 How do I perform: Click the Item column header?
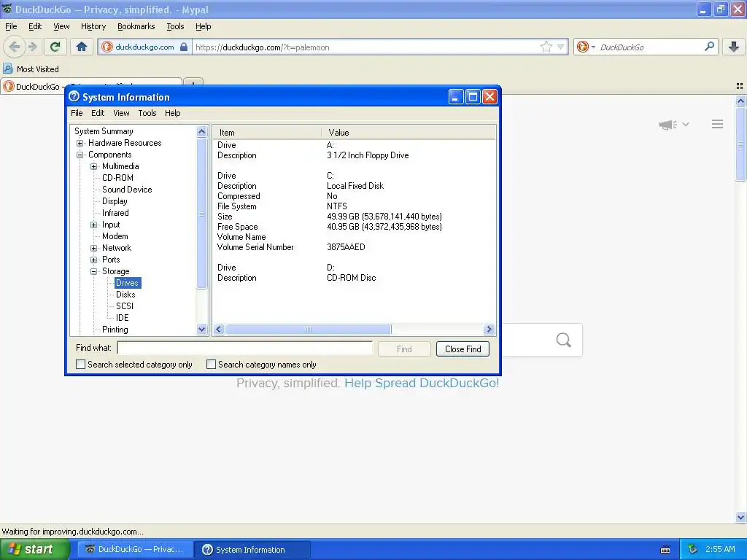(267, 133)
